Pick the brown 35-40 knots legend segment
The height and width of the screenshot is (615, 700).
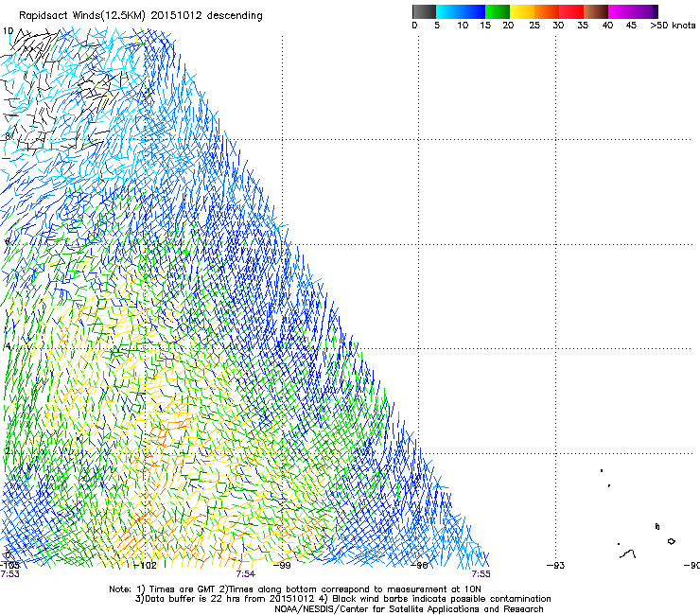pos(596,11)
